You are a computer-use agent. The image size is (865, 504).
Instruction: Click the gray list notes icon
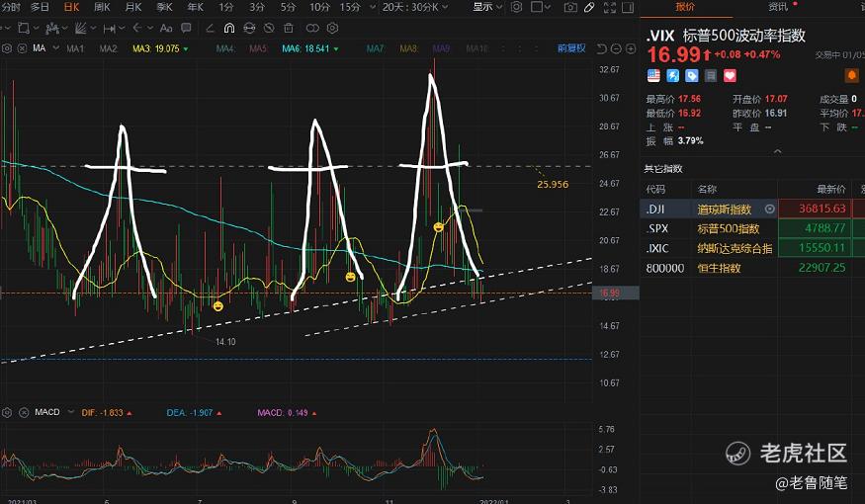click(711, 75)
